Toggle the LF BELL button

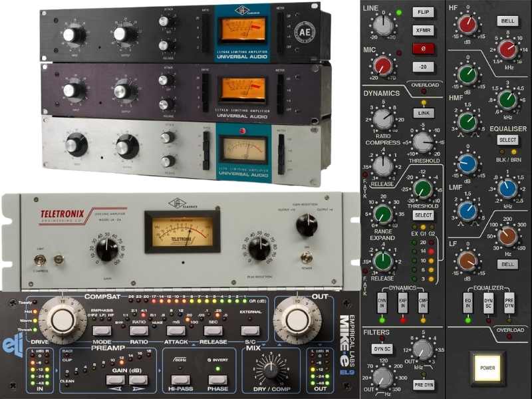pyautogui.click(x=507, y=264)
